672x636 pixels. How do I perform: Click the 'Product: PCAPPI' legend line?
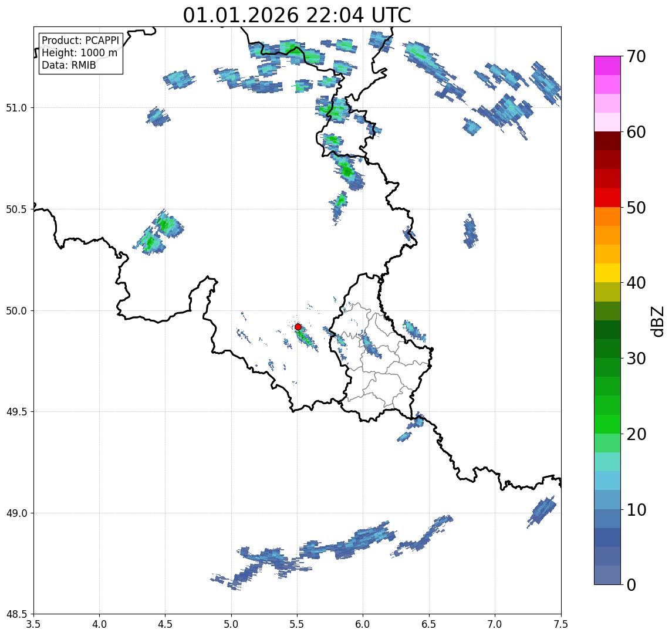[80, 40]
